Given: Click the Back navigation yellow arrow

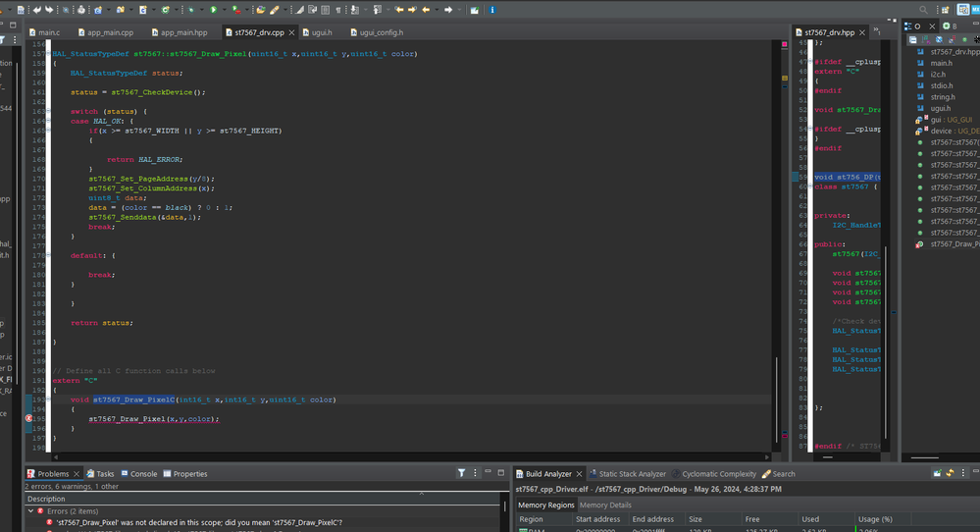Looking at the screenshot, I should click(426, 10).
